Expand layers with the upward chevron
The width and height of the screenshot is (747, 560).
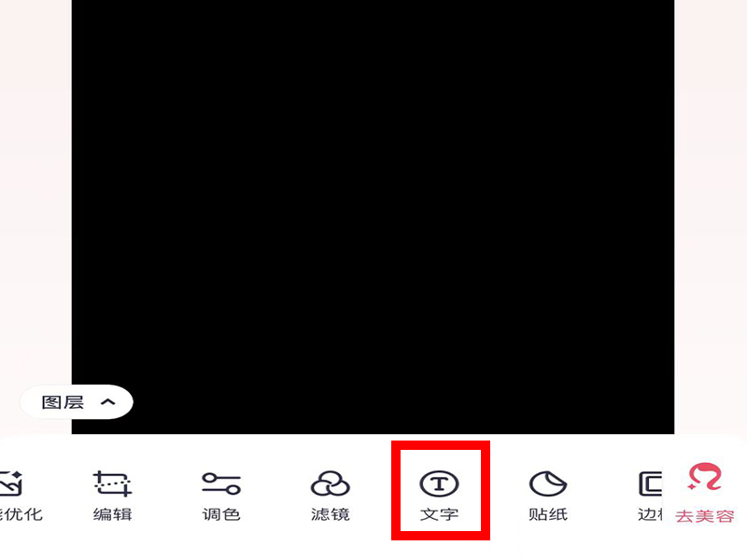108,402
